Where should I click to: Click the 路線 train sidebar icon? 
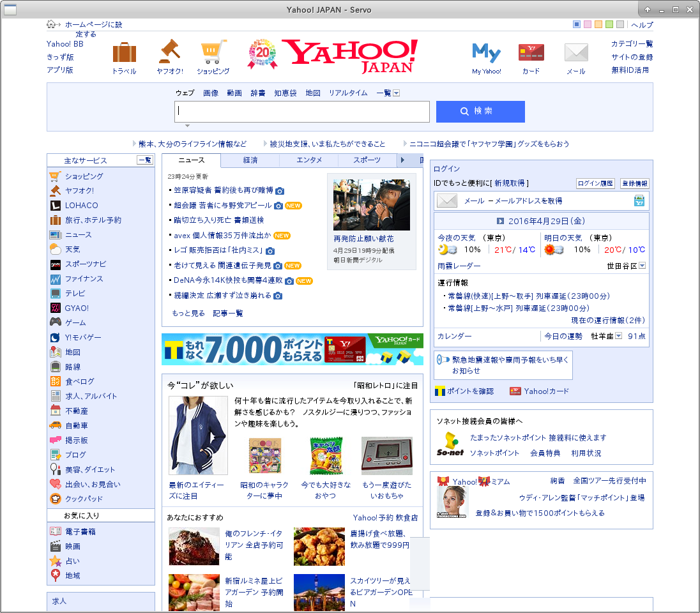click(x=56, y=367)
